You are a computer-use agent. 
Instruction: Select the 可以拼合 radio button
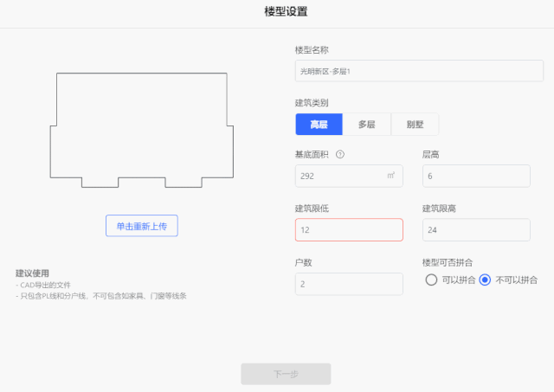[431, 280]
